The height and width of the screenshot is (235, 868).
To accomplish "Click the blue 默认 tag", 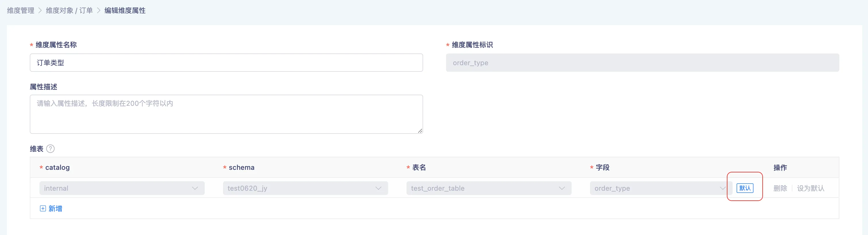I will click(x=745, y=188).
